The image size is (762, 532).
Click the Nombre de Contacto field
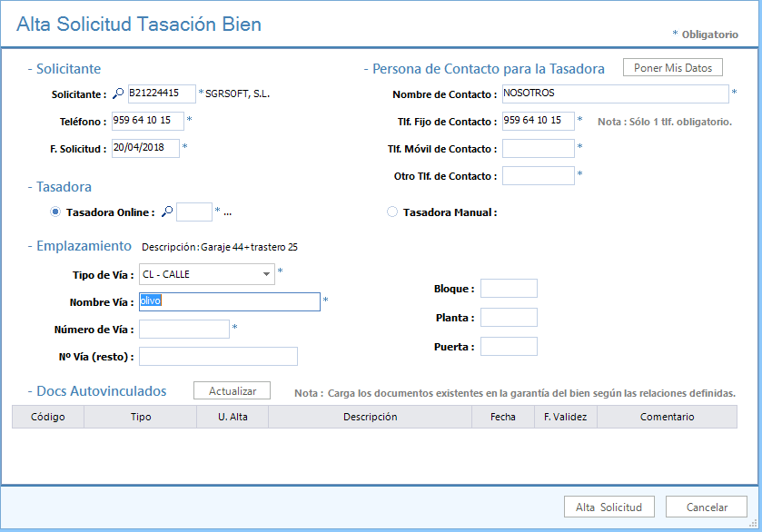(615, 94)
